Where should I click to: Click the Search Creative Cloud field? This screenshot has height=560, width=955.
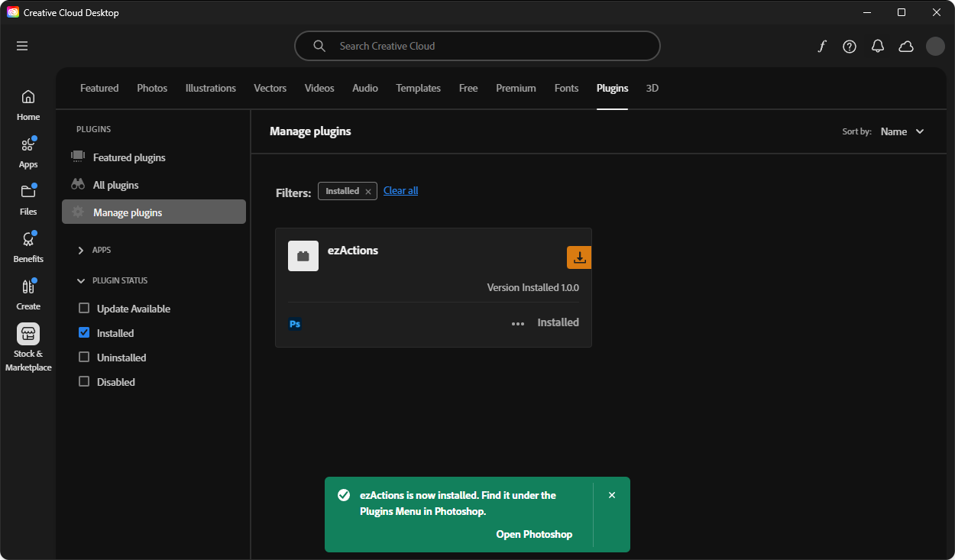coord(477,46)
